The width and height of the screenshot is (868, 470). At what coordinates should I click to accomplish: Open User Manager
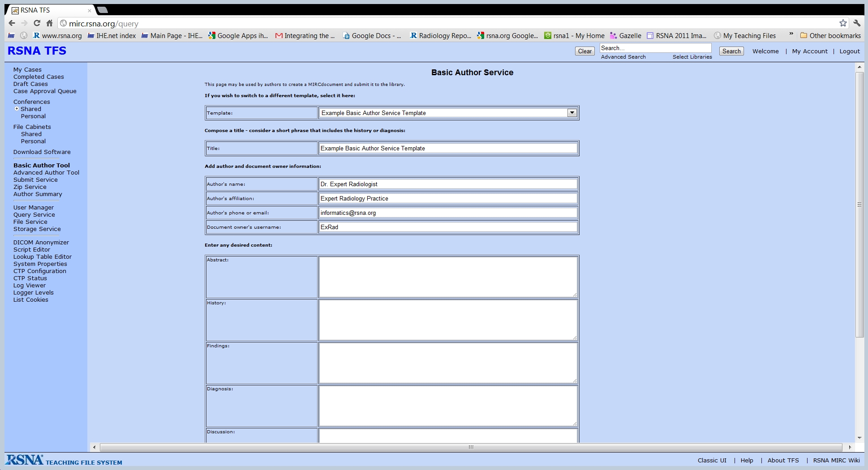pos(34,208)
